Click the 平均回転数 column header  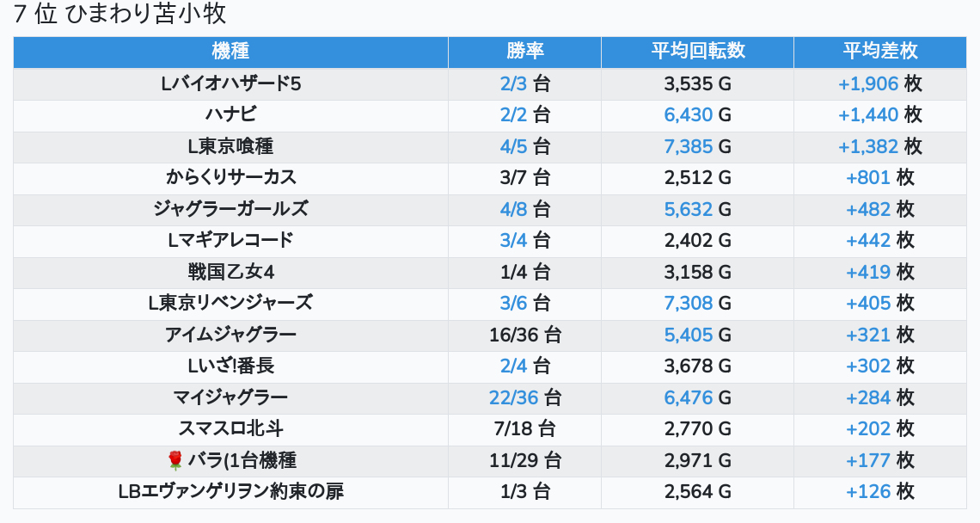click(x=697, y=52)
